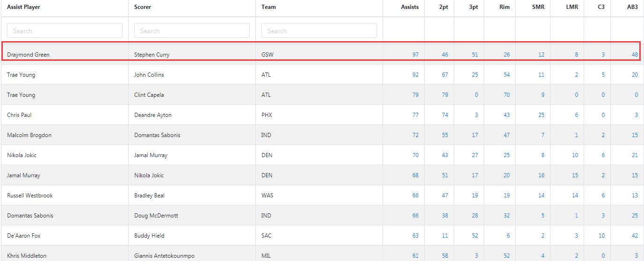Open the 25 SMR link for Deandre Ayton
Image resolution: width=644 pixels, height=261 pixels.
click(541, 115)
